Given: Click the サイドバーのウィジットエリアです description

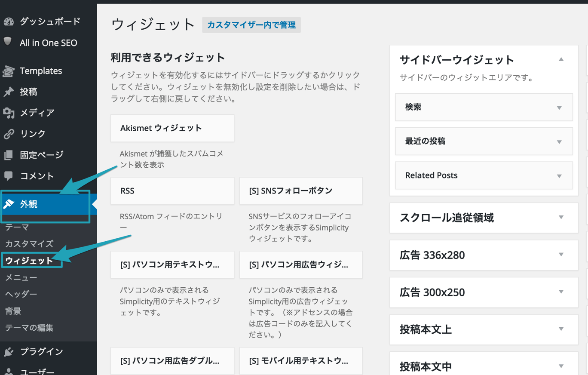Looking at the screenshot, I should (x=466, y=78).
